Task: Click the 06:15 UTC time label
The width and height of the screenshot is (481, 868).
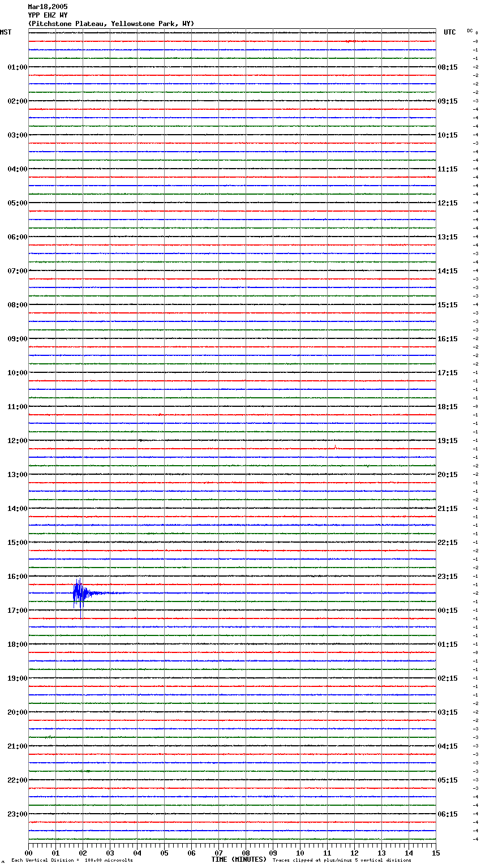Action: click(x=448, y=814)
